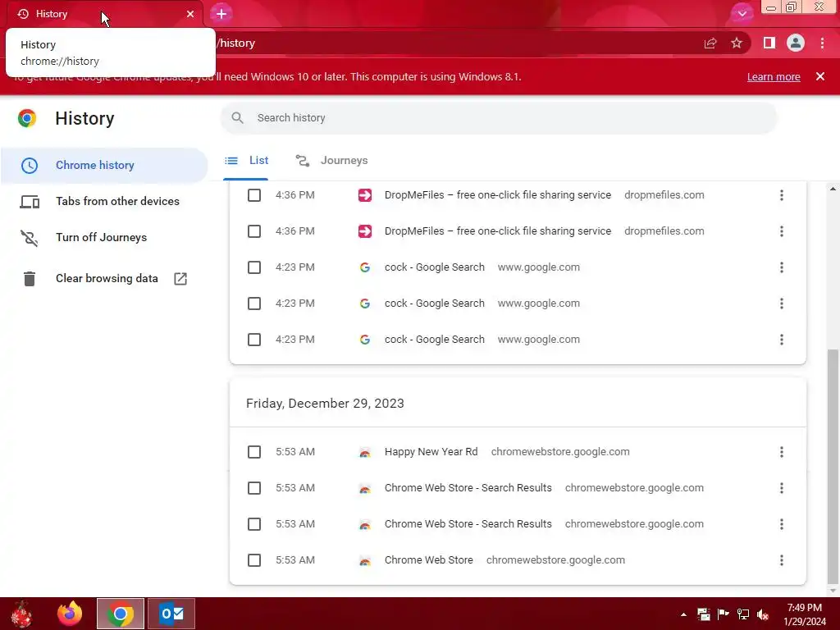Screen dimensions: 840x630
Task: Open Chrome's three-dot main menu
Action: tap(822, 43)
